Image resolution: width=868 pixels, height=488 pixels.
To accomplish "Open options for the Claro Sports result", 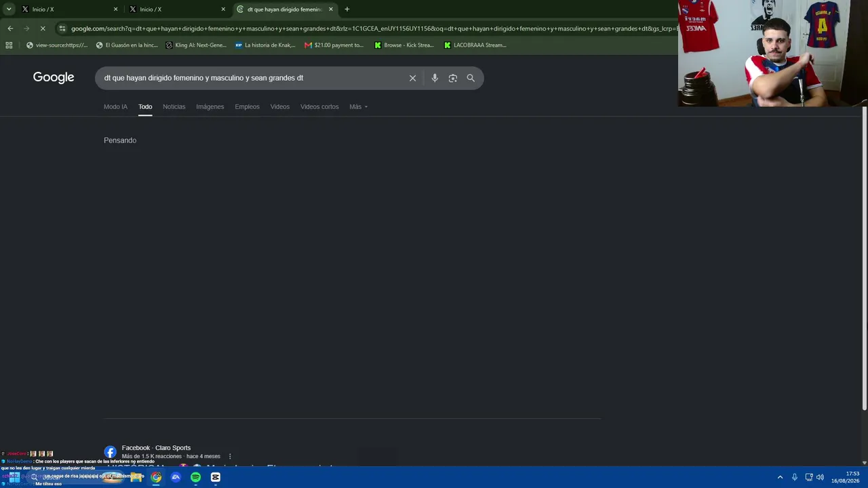I will pyautogui.click(x=230, y=457).
